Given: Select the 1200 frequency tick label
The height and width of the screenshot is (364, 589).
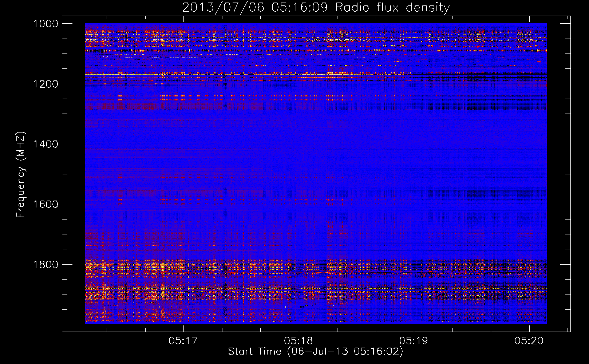Looking at the screenshot, I should tap(46, 84).
